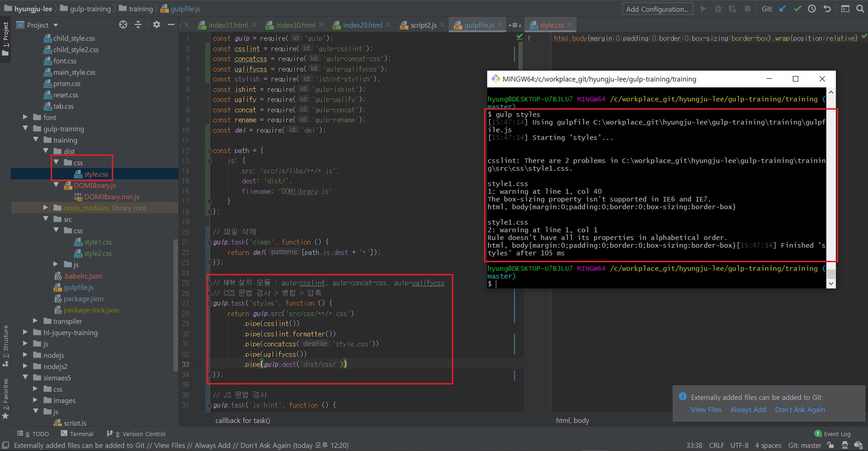Click the Git commit checkmark icon
Screen dimensions: 868x451
click(797, 9)
